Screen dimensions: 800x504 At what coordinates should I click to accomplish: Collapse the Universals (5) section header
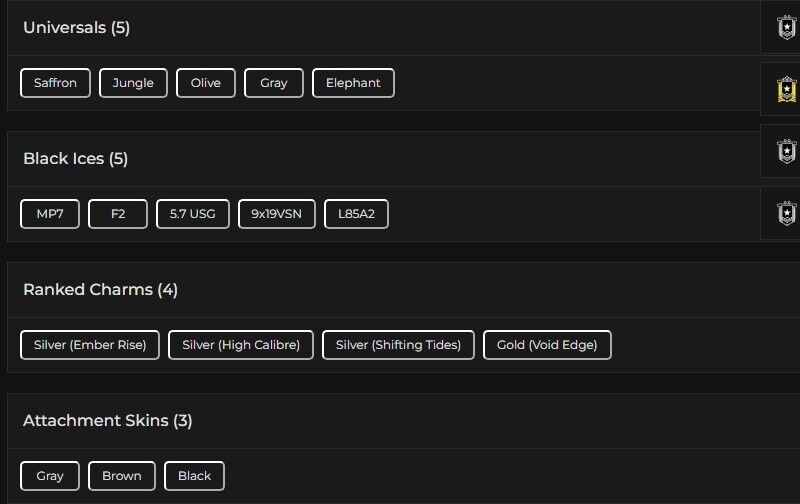point(77,28)
